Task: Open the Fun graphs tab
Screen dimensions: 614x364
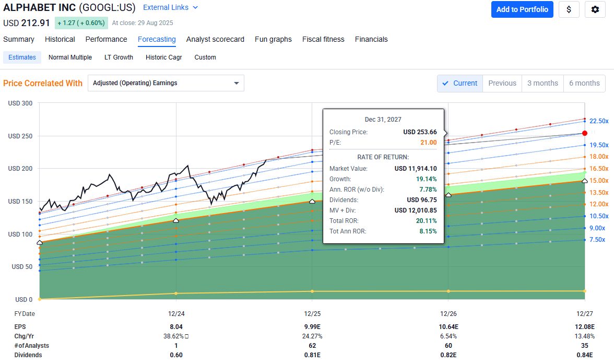Action: pyautogui.click(x=273, y=39)
